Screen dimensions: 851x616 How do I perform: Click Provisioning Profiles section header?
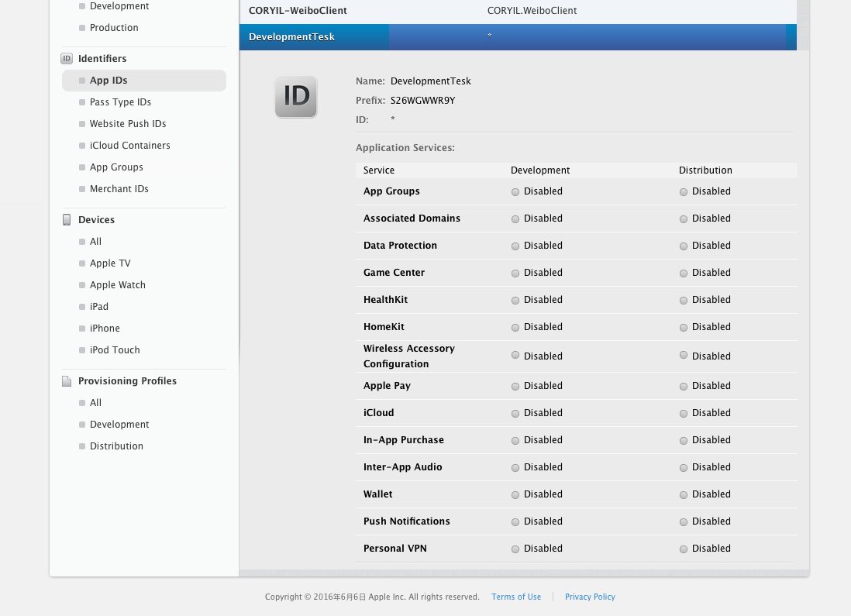pos(127,381)
